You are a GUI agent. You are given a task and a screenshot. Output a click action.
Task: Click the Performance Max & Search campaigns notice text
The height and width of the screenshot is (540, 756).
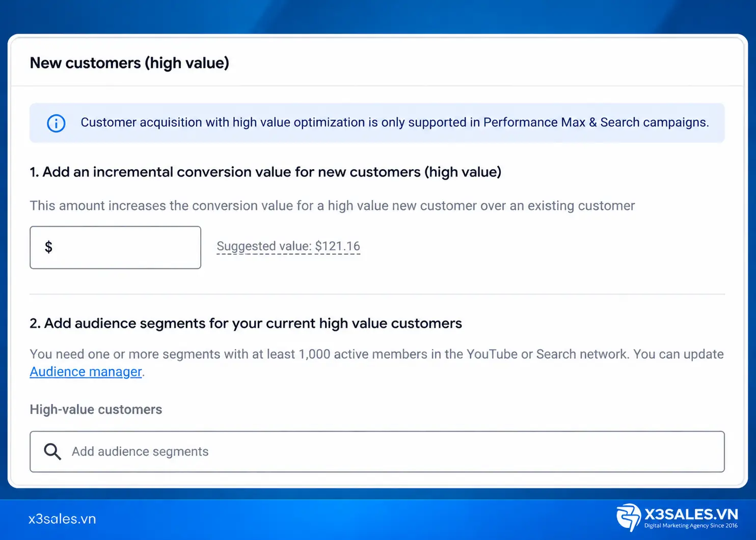click(x=395, y=123)
